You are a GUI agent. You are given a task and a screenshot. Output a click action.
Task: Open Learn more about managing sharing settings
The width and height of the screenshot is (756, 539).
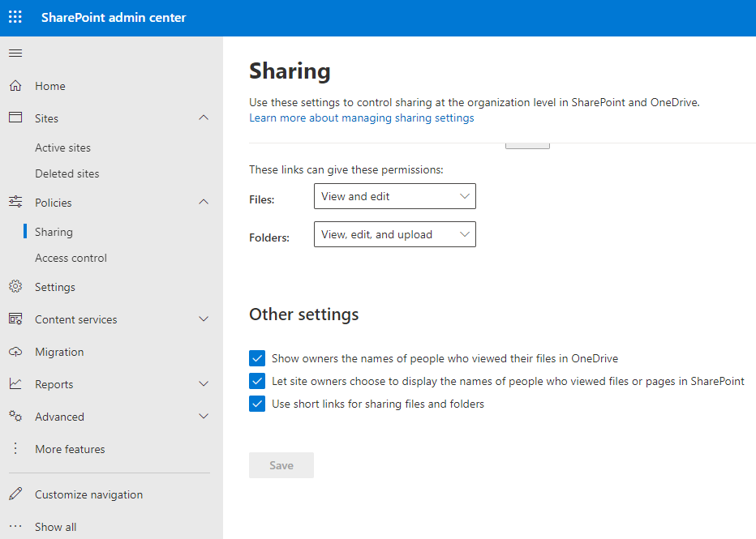(x=362, y=118)
